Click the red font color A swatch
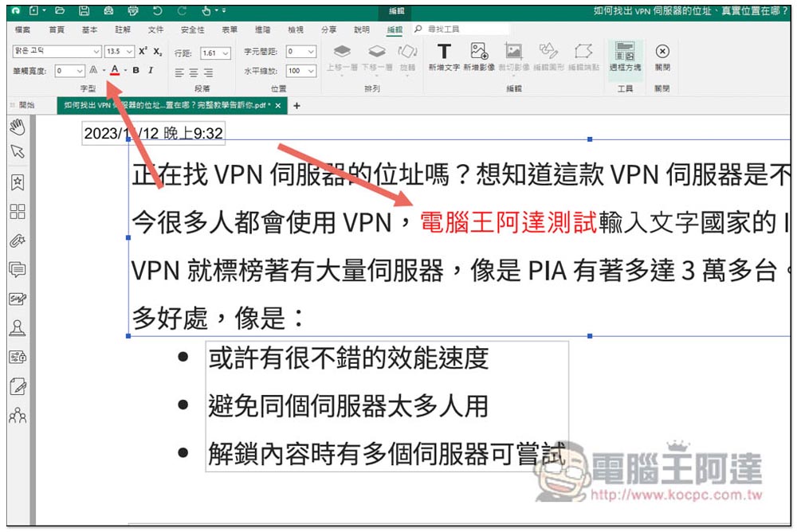Viewport: 797px width, 532px height. point(115,70)
